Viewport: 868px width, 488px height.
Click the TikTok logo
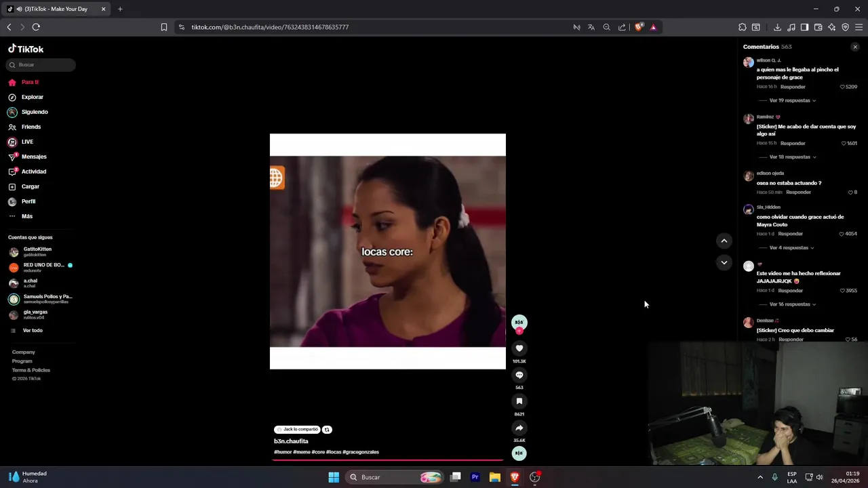click(26, 49)
